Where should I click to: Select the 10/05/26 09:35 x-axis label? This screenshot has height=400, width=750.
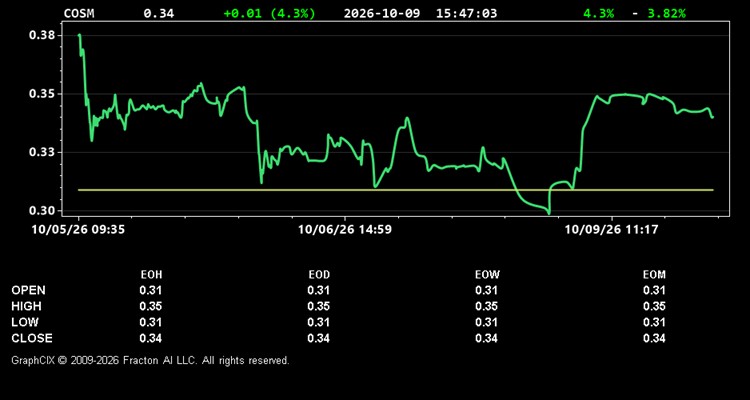(78, 230)
